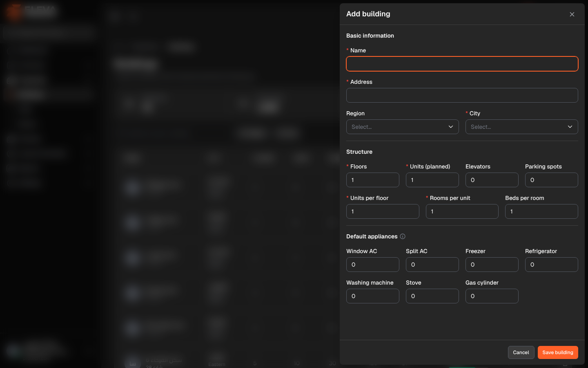Click the Gas cylinder quantity field
The image size is (588, 368).
[x=492, y=296]
